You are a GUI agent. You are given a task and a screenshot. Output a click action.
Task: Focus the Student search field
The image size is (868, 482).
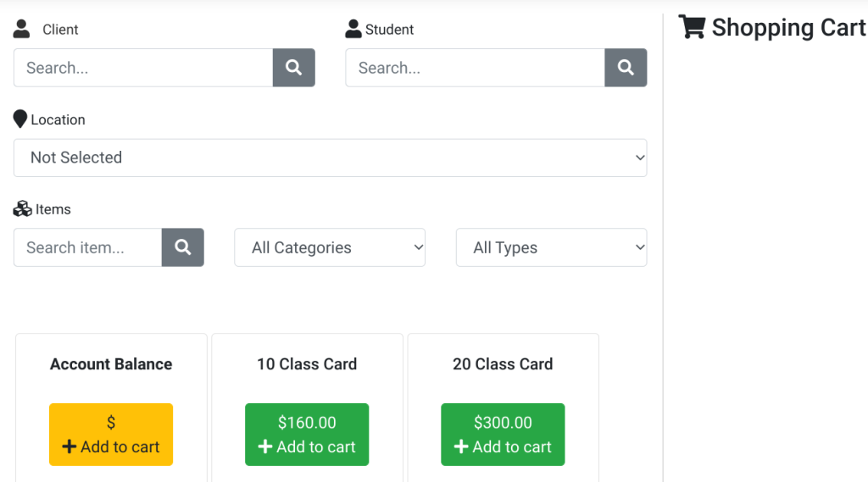tap(475, 68)
